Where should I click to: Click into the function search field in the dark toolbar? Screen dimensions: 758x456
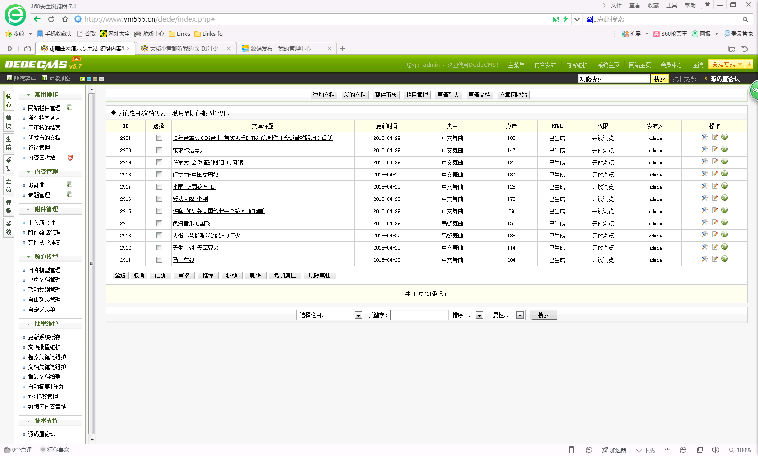click(x=614, y=78)
